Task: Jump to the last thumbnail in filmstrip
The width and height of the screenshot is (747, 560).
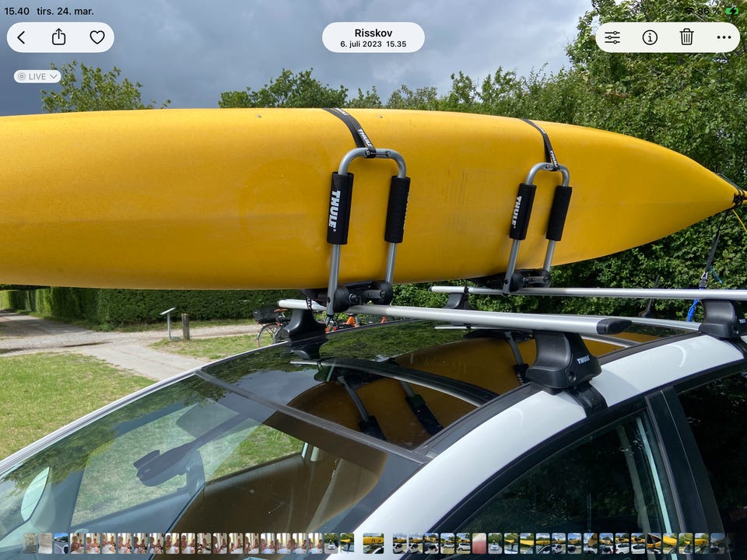Action: 717,543
